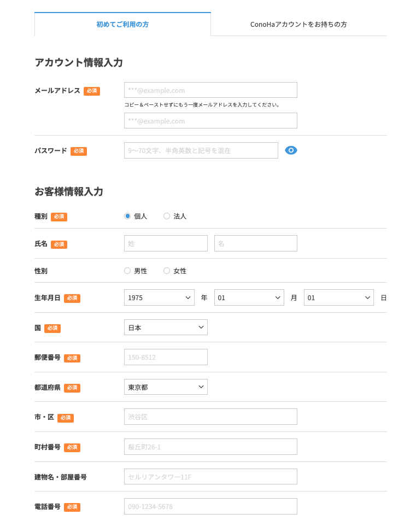Expand the 都道府県 prefecture dropdown

coord(166,387)
